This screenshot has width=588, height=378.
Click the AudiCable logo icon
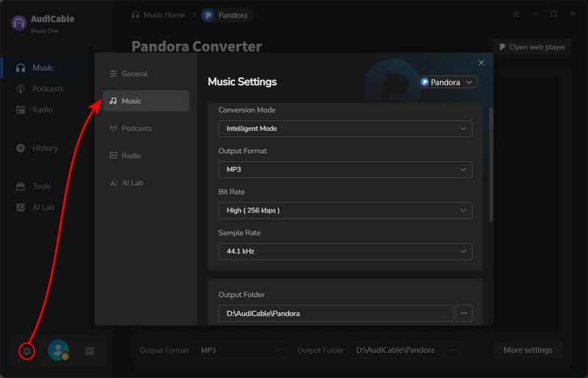tap(19, 24)
